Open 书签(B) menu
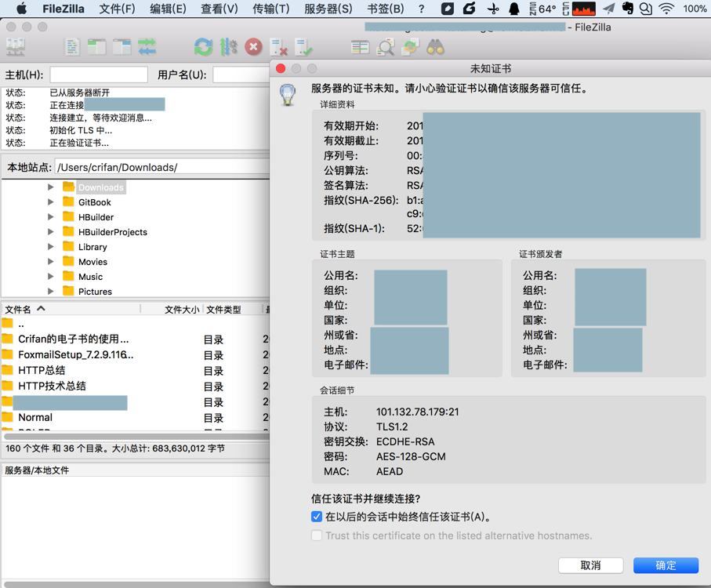The image size is (711, 588). [386, 9]
